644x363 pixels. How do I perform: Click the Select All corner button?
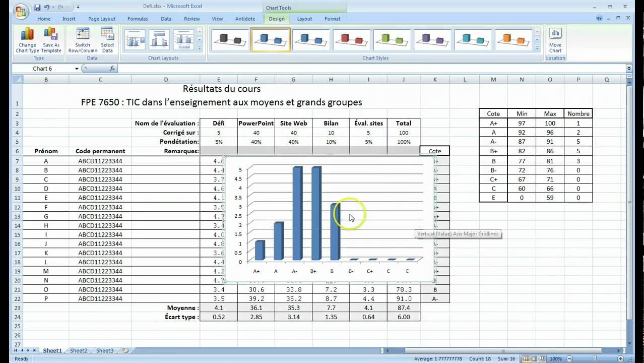click(x=17, y=79)
